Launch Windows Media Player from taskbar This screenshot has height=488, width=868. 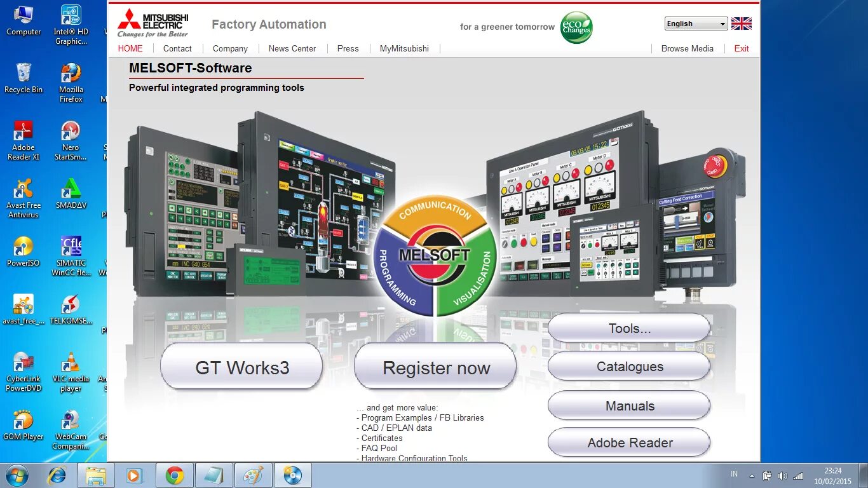[x=135, y=475]
